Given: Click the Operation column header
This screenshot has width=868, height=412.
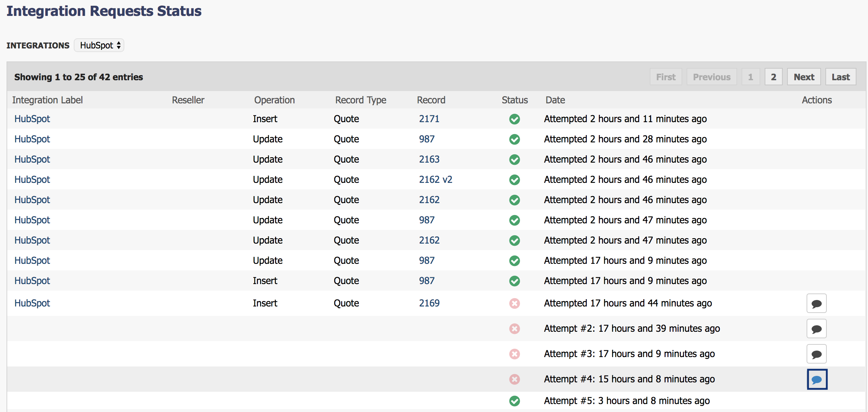Looking at the screenshot, I should pyautogui.click(x=274, y=100).
